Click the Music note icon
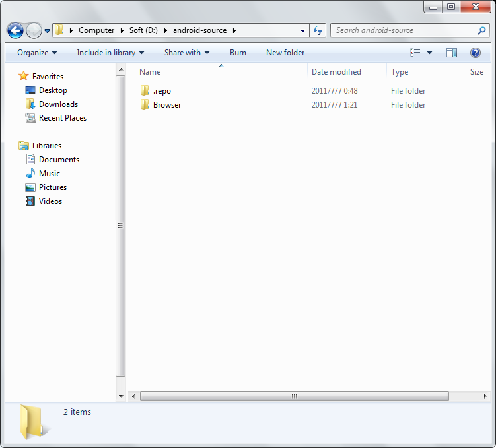 click(x=30, y=173)
